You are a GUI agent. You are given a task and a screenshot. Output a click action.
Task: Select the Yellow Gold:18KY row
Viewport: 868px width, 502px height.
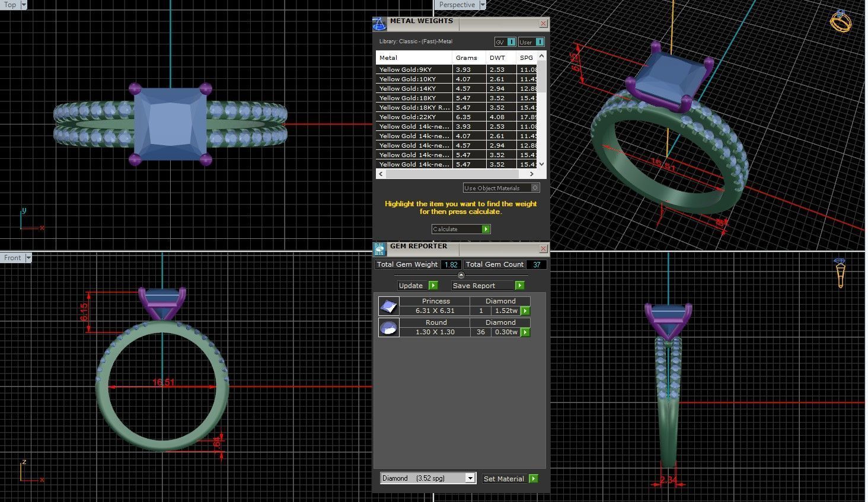pyautogui.click(x=457, y=98)
